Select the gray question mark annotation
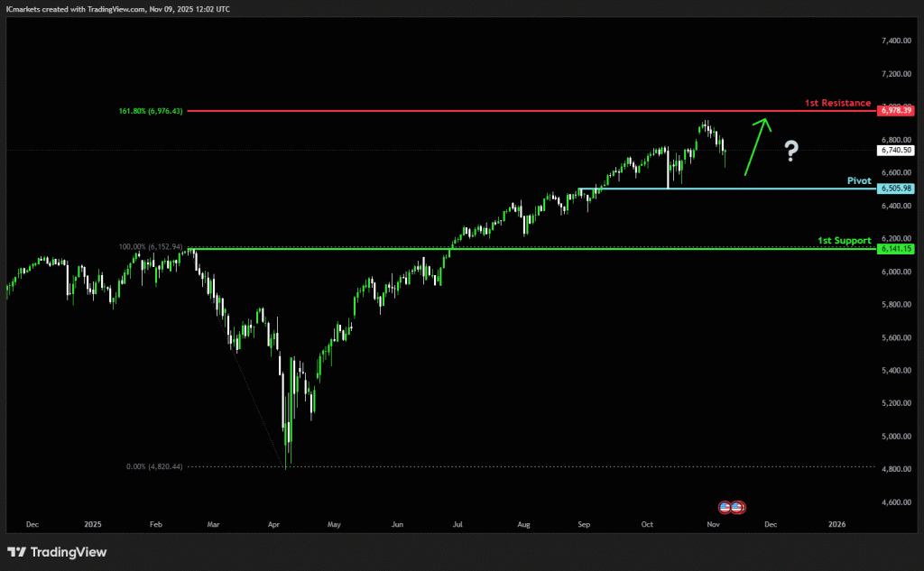 click(790, 151)
